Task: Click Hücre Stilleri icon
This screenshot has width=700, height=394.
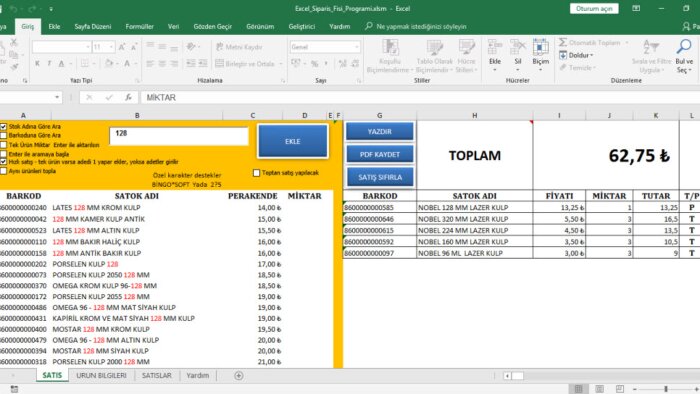Action: 467,47
